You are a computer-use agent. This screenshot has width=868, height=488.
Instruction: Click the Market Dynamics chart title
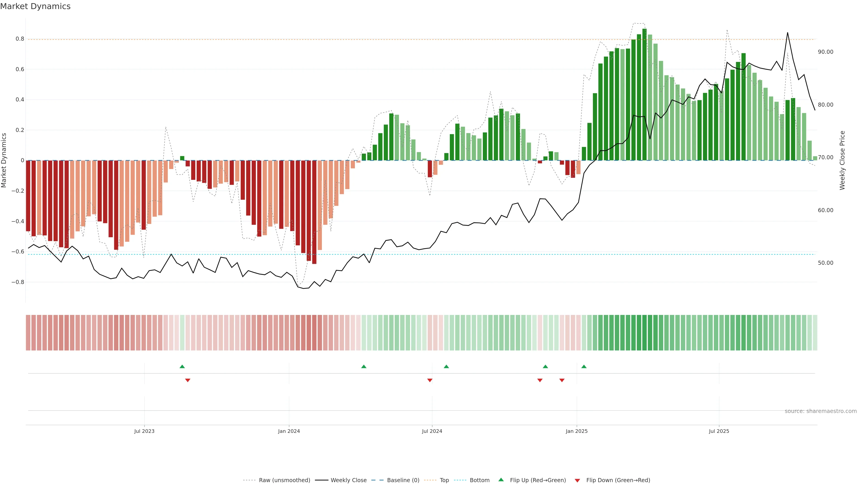(x=35, y=6)
